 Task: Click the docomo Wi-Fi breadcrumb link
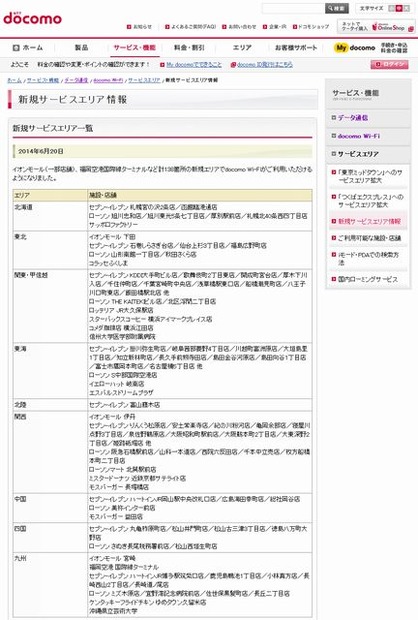tap(108, 80)
